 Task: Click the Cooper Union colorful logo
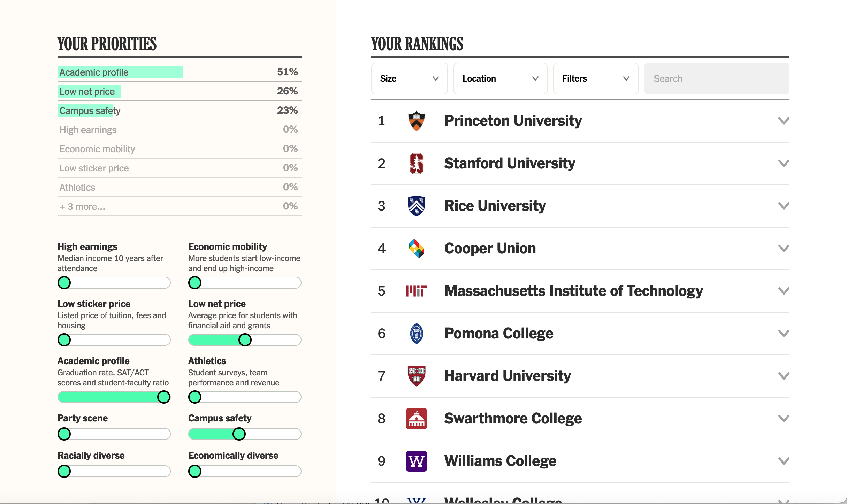(416, 249)
